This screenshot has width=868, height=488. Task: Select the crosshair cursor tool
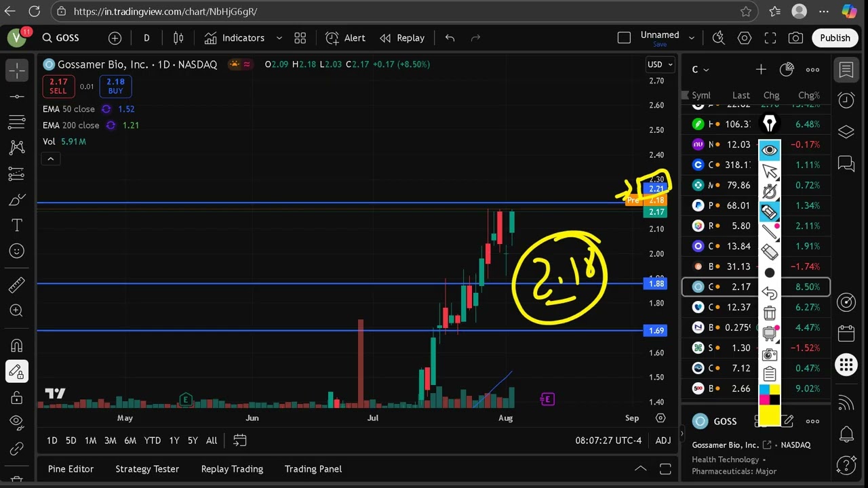point(17,70)
